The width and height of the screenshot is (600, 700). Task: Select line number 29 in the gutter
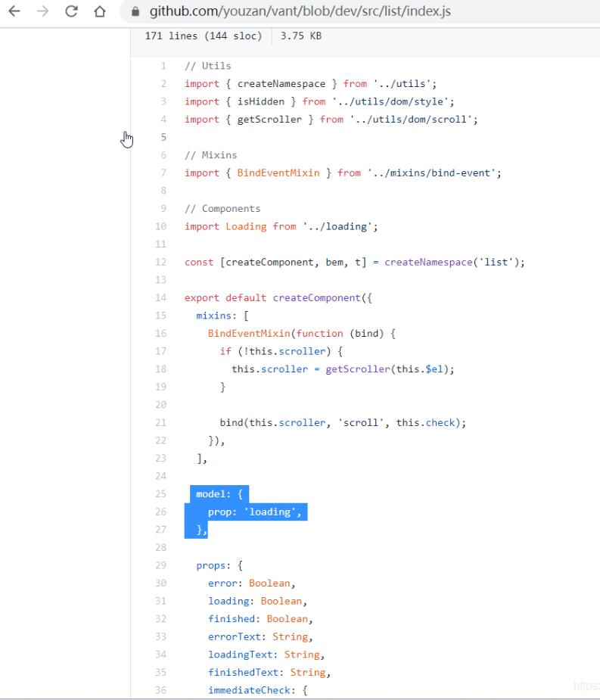(x=160, y=565)
